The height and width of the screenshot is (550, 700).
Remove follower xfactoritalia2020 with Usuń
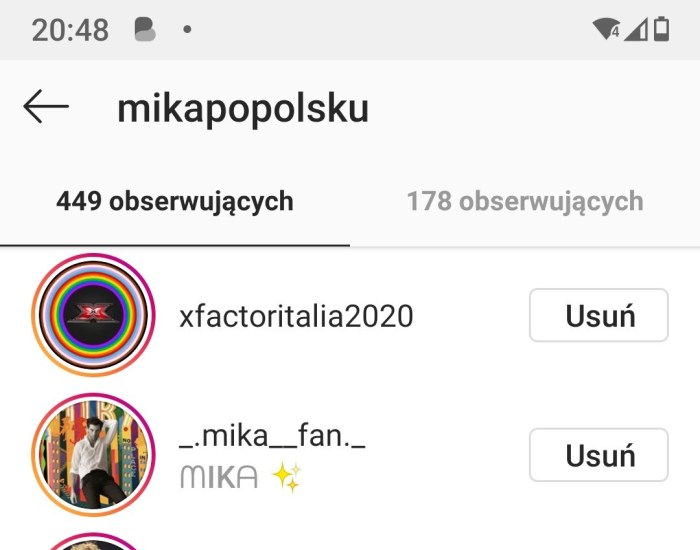599,315
